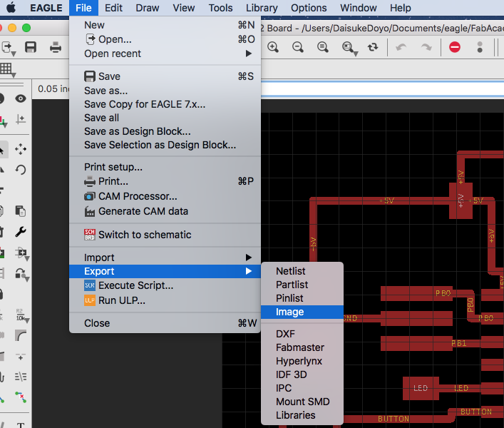This screenshot has width=504, height=428.
Task: Open the Library menu in menu bar
Action: pos(262,8)
